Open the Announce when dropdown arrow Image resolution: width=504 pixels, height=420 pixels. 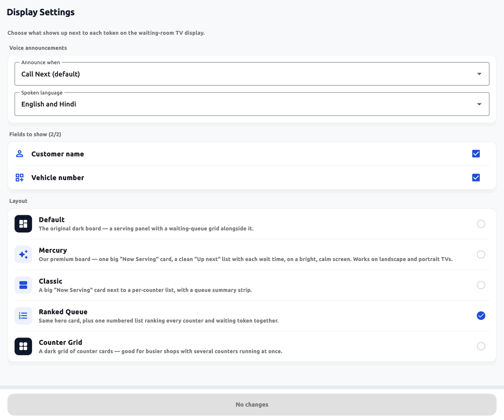point(479,74)
